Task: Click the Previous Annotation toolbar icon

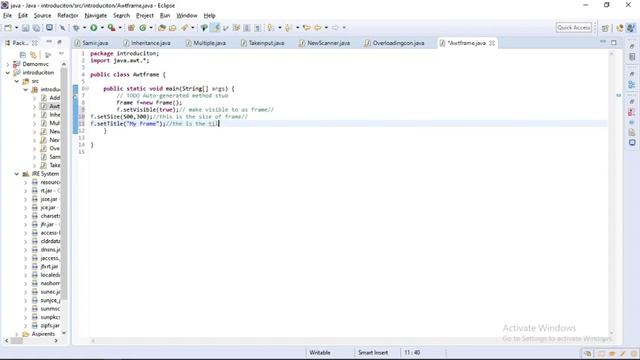Action: pyautogui.click(x=289, y=28)
